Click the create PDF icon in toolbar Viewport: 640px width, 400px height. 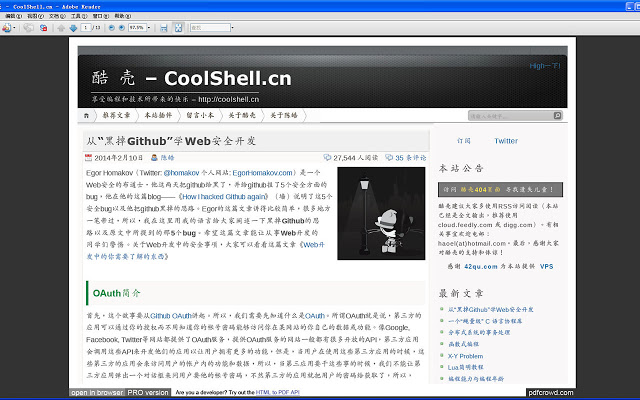6,28
